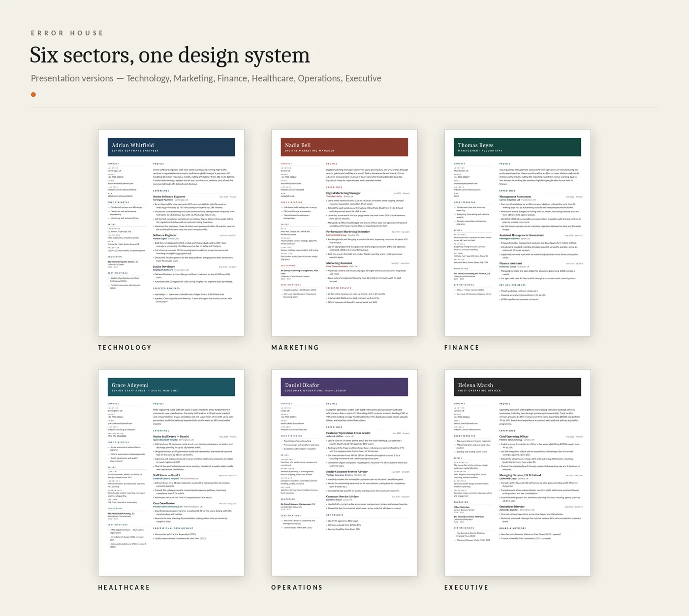Click 'Managing Director, UK & Ireland' in Helena's résumé
This screenshot has height=616, width=689.
point(520,475)
